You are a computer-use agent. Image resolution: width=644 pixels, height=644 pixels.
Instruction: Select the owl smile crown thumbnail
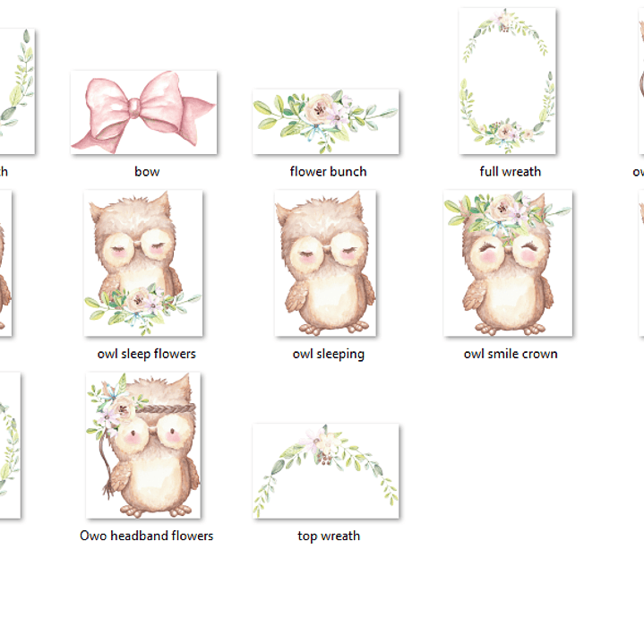pos(508,263)
